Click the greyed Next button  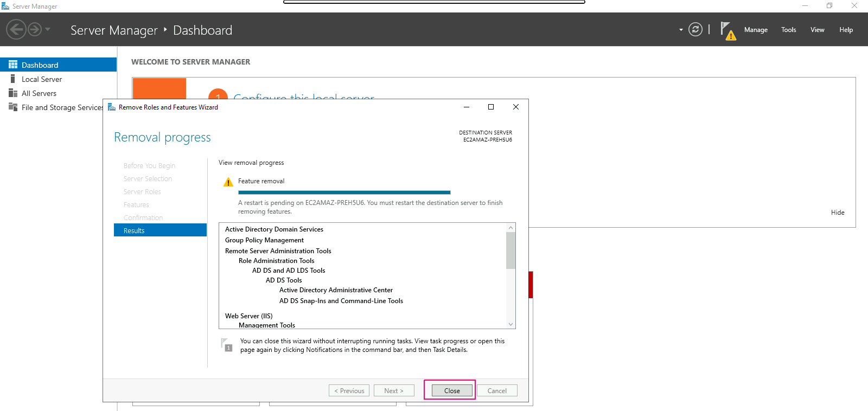(x=394, y=390)
